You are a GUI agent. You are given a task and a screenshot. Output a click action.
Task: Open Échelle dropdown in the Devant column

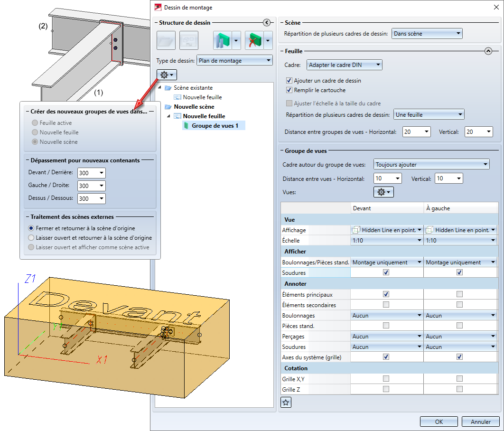click(x=386, y=241)
